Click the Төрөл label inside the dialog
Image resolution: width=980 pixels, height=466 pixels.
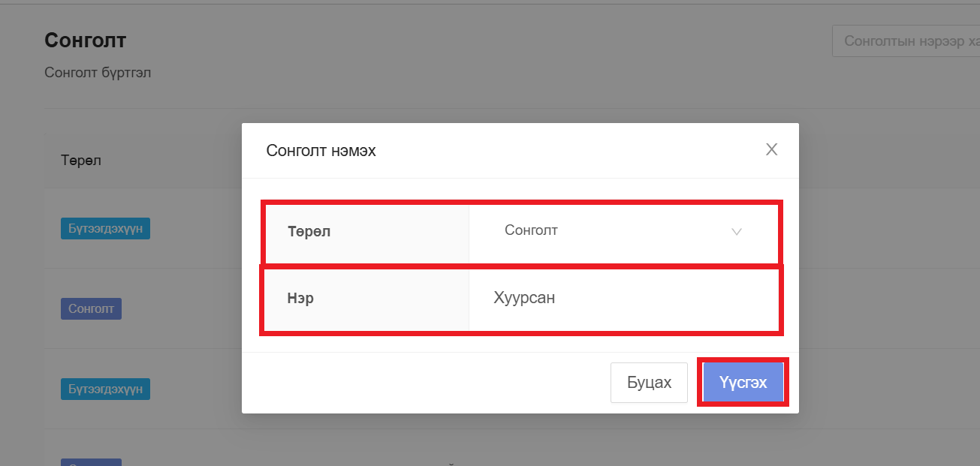(x=309, y=232)
